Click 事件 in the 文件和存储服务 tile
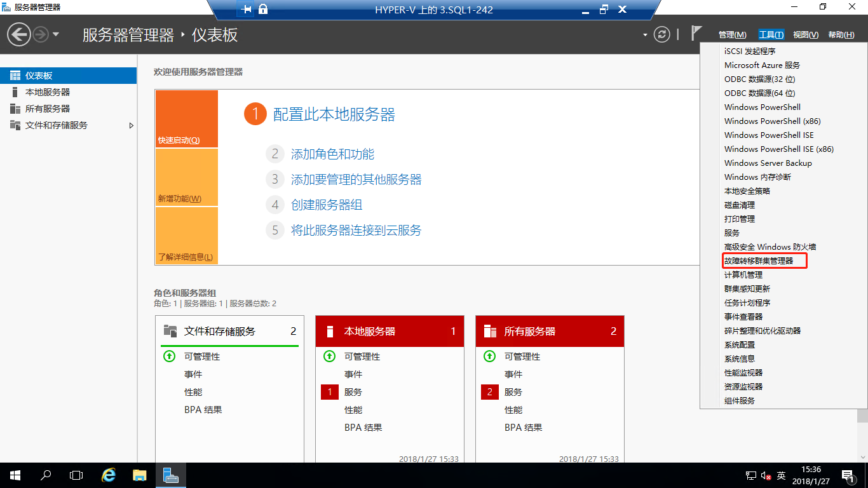Image resolution: width=868 pixels, height=488 pixels. tap(193, 374)
